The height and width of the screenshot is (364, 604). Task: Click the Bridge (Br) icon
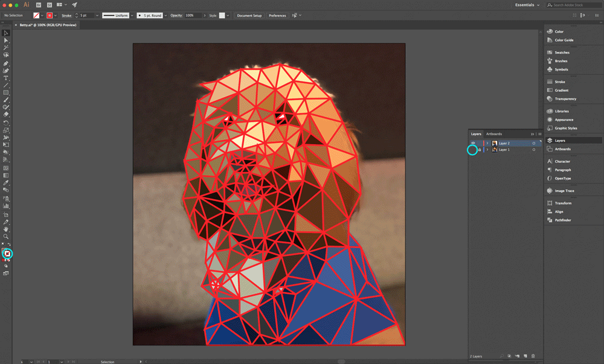39,4
